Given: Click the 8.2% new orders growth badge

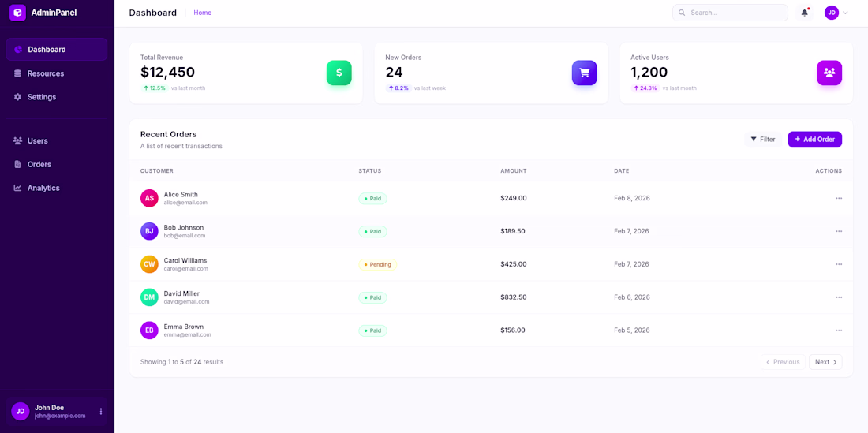Looking at the screenshot, I should 398,88.
